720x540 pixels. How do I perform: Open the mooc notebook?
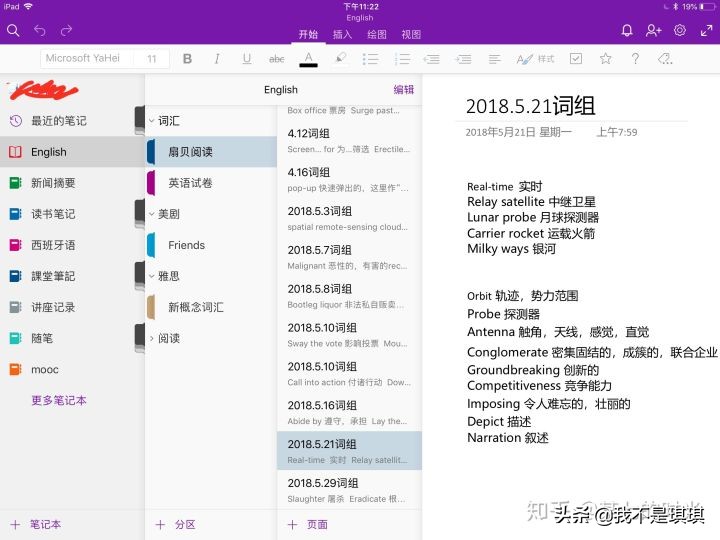coord(72,370)
